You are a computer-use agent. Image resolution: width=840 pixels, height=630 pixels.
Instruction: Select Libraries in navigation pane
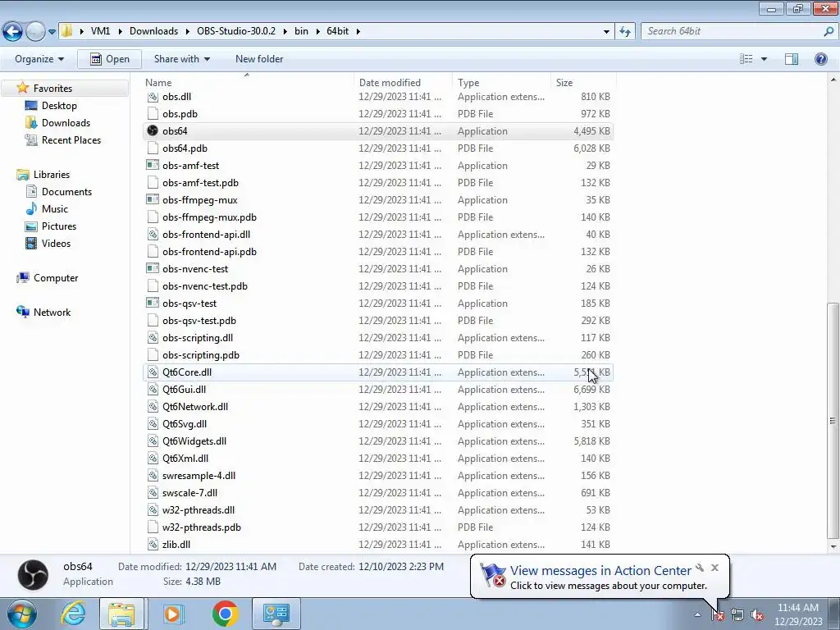pyautogui.click(x=52, y=175)
